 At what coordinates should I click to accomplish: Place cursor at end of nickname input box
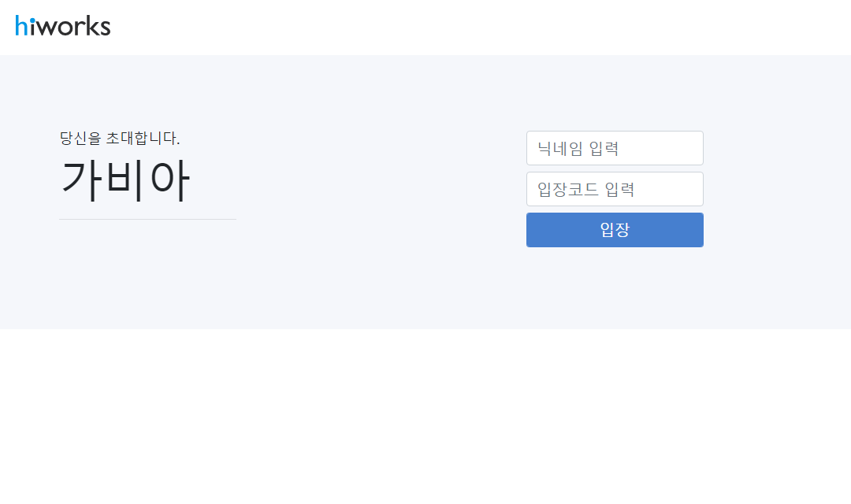point(695,148)
